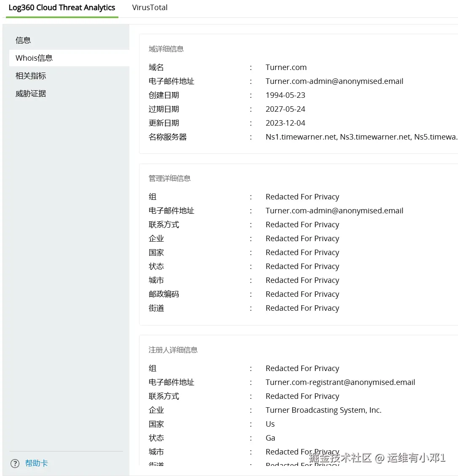Click the 域名 label
This screenshot has height=476, width=458.
click(x=156, y=67)
